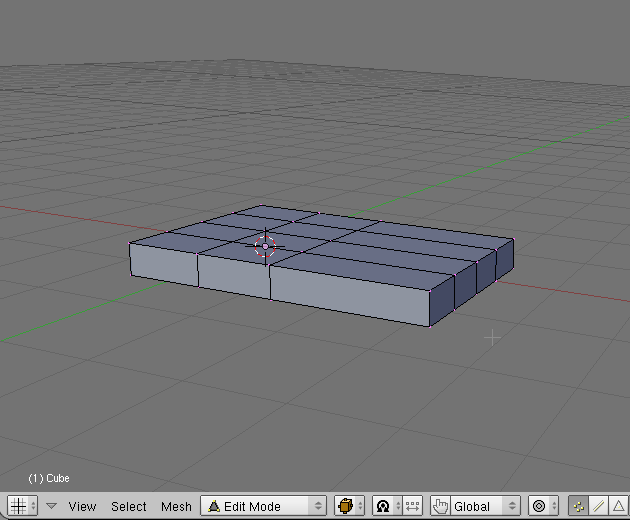Toggle the 3D transform manipulator hand icon
Viewport: 630px width, 520px height.
tap(440, 506)
